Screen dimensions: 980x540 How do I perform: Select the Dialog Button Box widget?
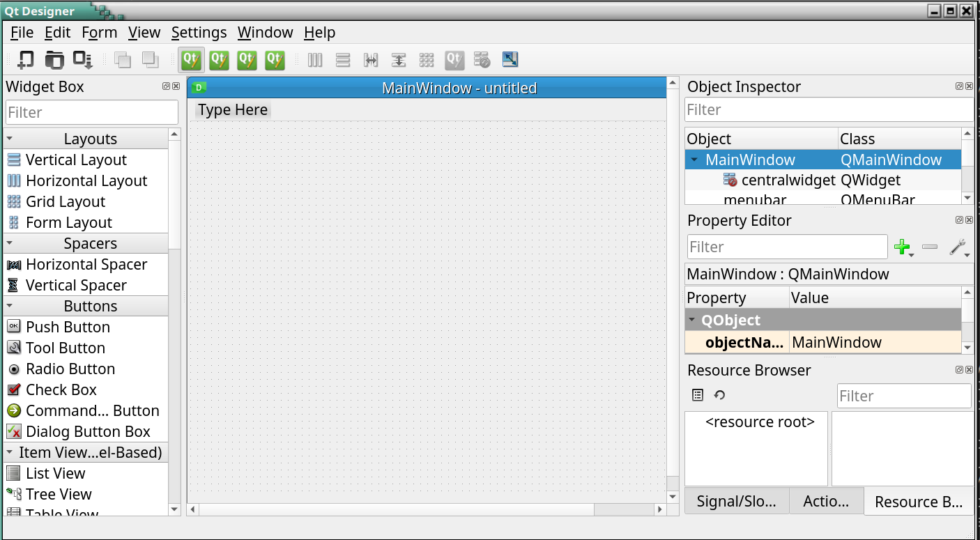86,431
